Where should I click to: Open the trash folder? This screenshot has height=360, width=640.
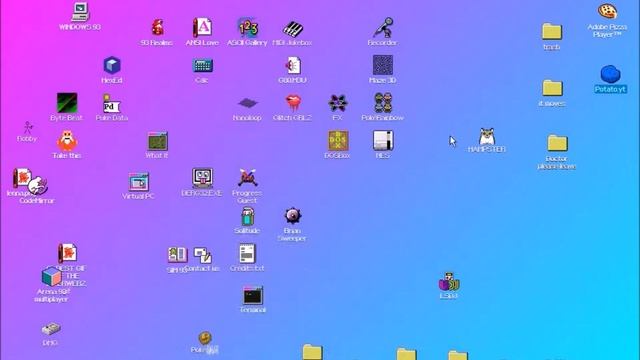coord(552,32)
